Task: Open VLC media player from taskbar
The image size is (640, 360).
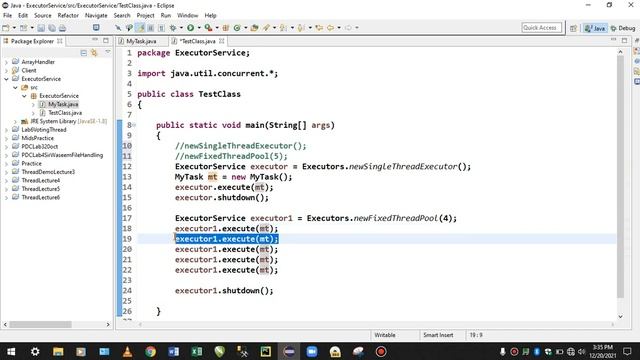Action: tap(127, 351)
